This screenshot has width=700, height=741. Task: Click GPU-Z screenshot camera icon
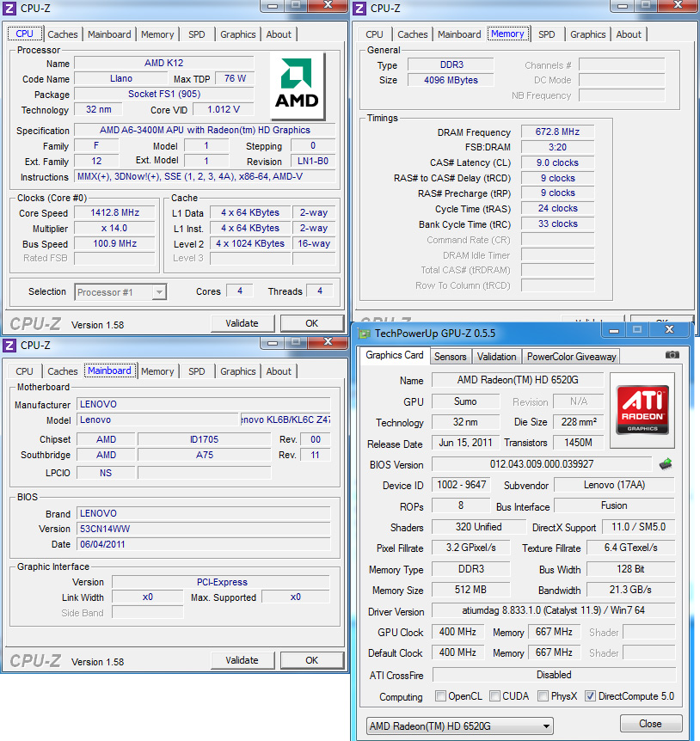(672, 355)
